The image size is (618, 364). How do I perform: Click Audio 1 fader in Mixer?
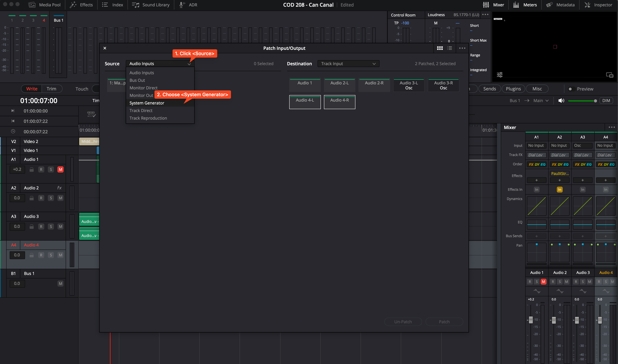coord(531,320)
